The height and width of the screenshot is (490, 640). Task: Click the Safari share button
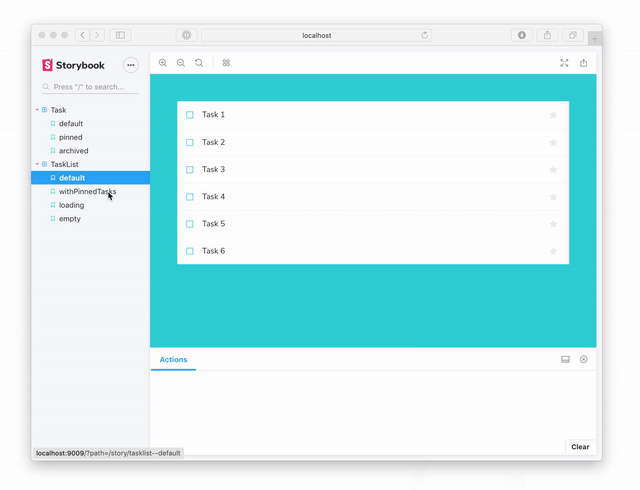tap(547, 35)
